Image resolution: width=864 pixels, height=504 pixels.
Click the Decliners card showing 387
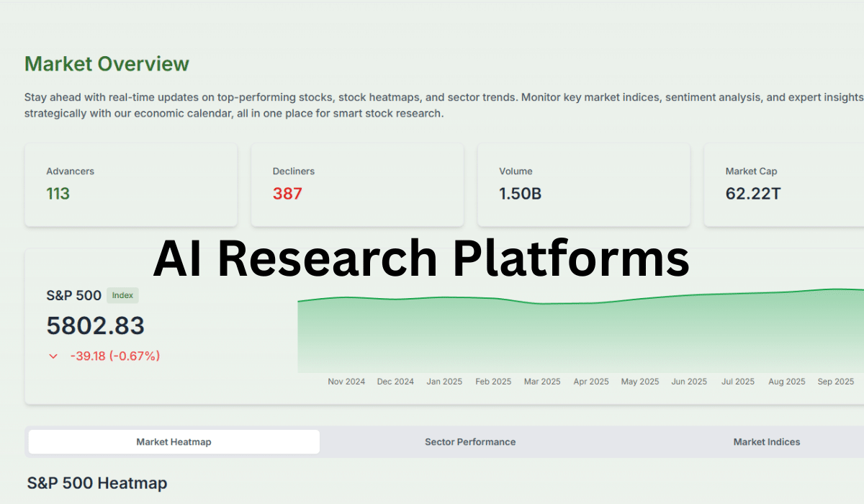357,184
